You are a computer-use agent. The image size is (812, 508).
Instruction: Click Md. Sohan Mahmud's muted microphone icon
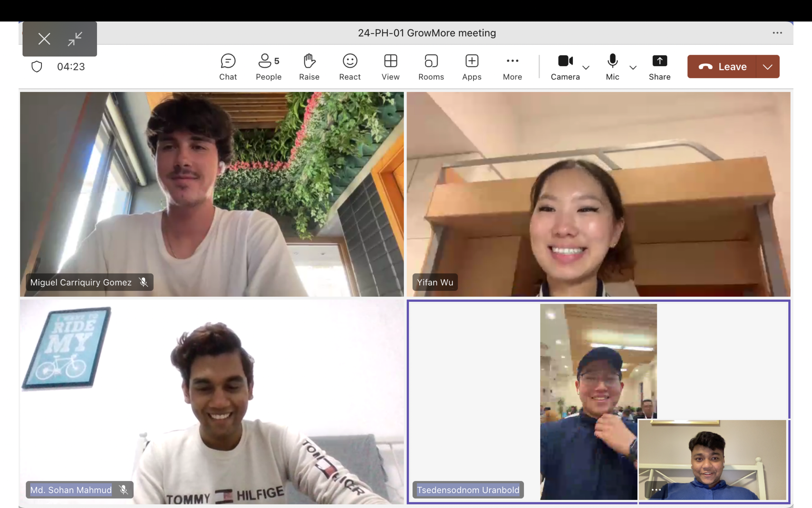click(123, 490)
